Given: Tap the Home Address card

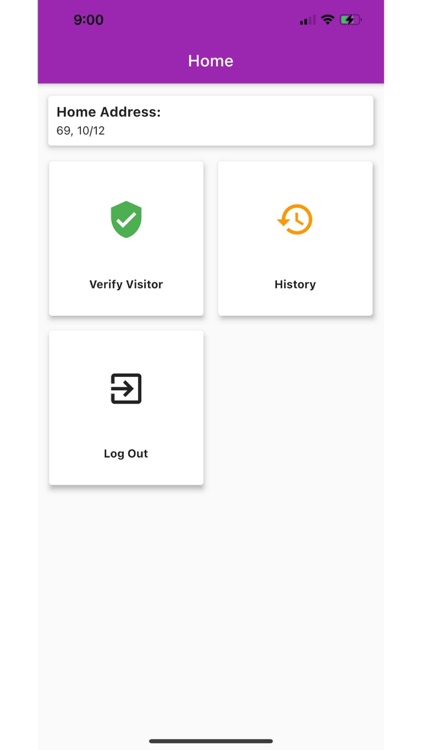Looking at the screenshot, I should tap(211, 121).
